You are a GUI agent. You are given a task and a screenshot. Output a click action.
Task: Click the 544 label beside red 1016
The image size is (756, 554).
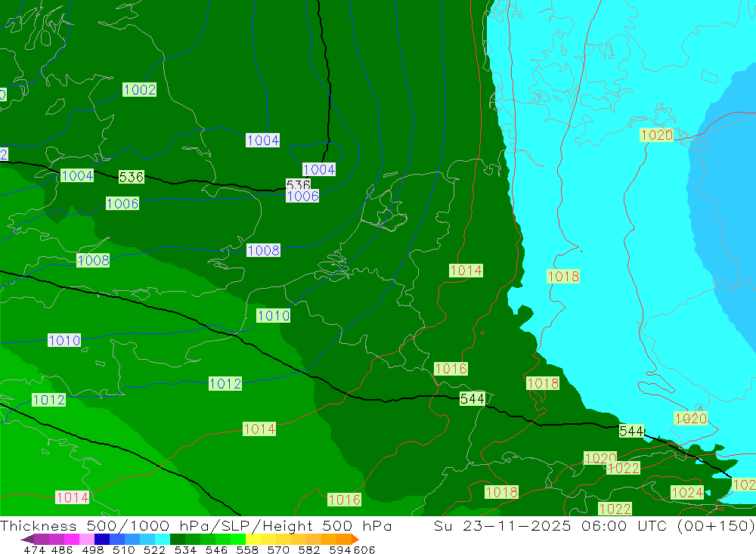point(472,399)
